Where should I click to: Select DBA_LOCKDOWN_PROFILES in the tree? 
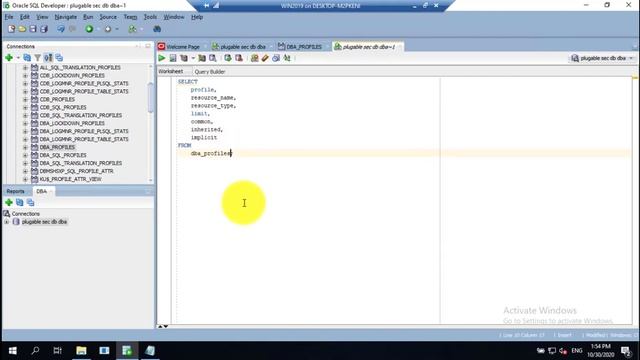click(72, 123)
